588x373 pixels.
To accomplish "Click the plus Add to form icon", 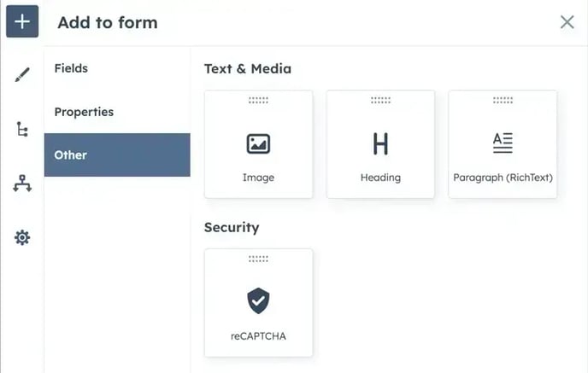I will click(x=22, y=21).
